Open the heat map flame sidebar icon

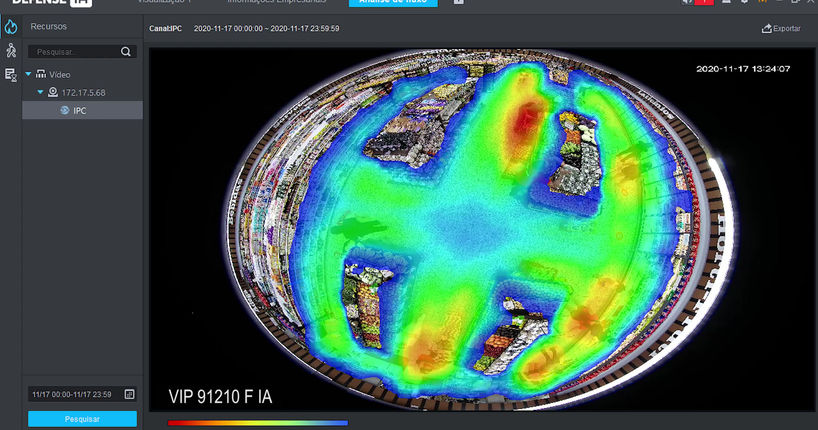[11, 27]
